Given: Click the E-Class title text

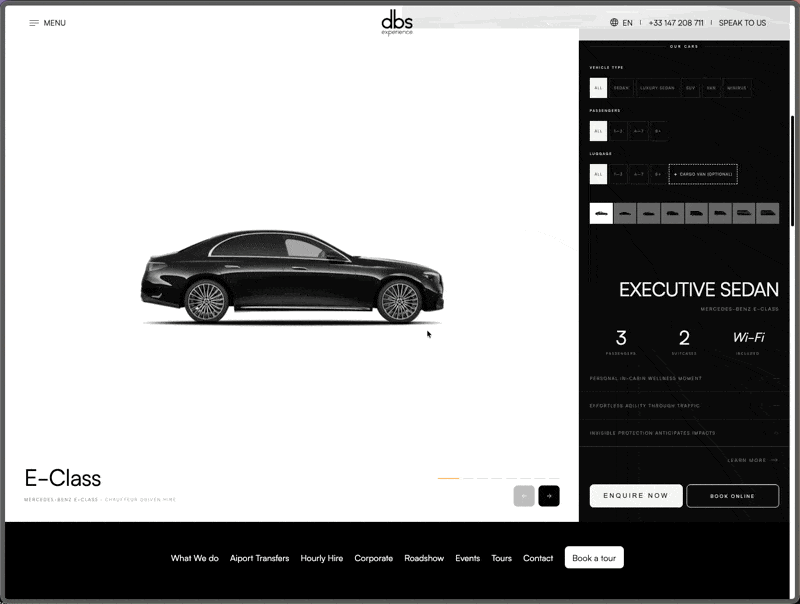Looking at the screenshot, I should coord(63,478).
